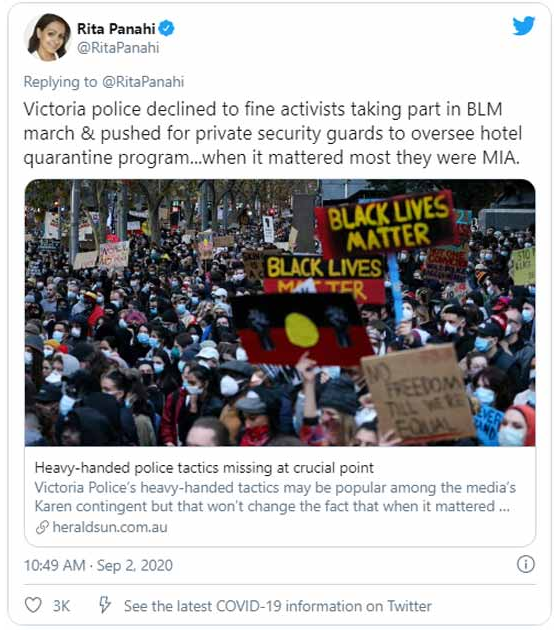Click the Twitter bird logo
This screenshot has height=632, width=555.
[524, 25]
